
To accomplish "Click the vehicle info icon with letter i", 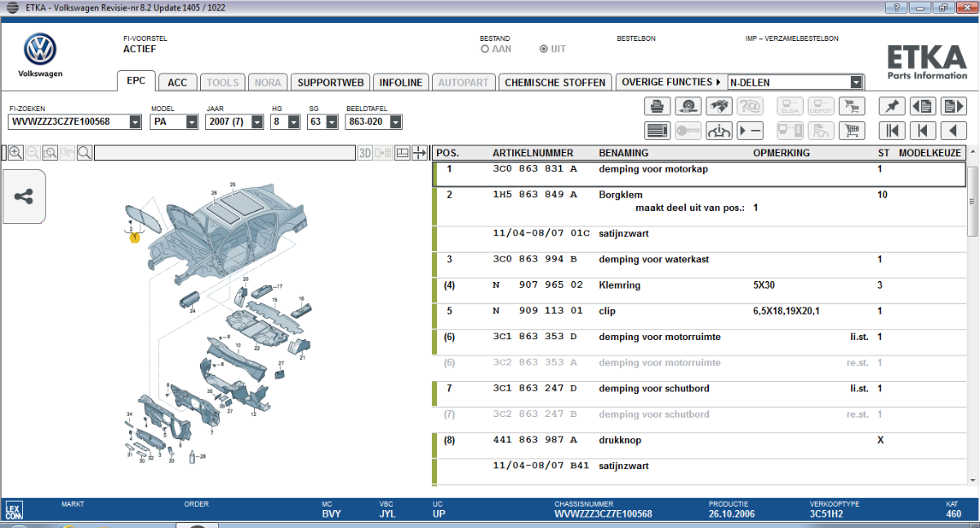I will (x=719, y=131).
